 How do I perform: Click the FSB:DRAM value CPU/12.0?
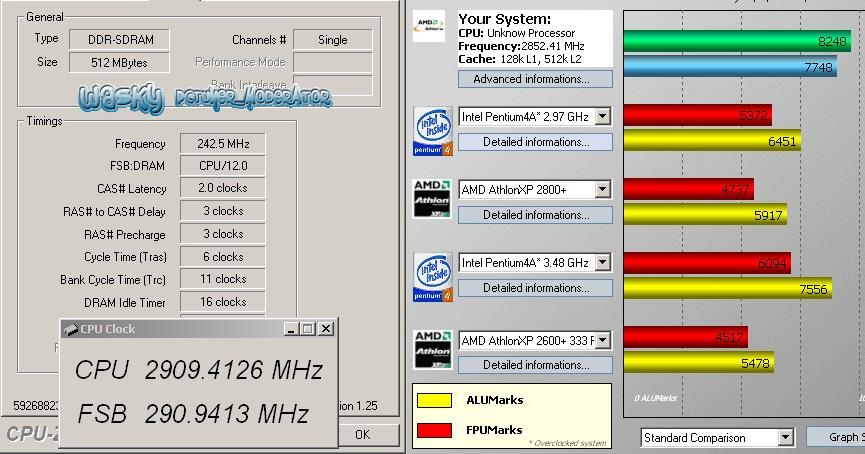(x=223, y=165)
